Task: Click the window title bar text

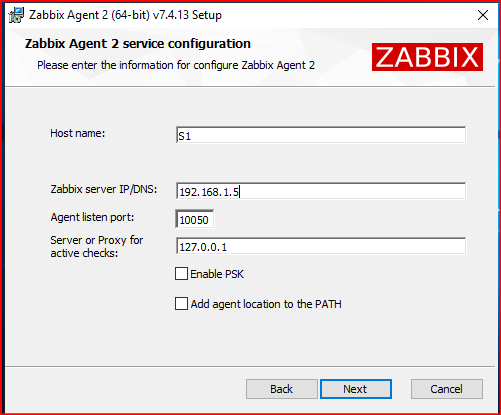Action: 125,15
